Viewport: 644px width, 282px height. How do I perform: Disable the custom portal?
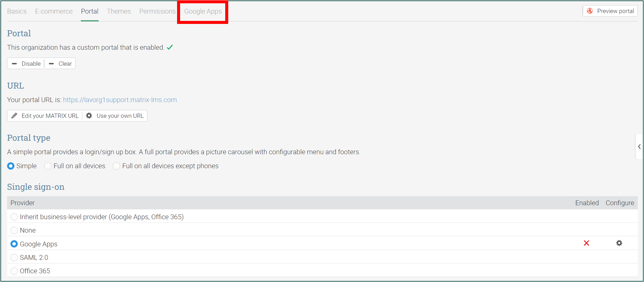click(x=26, y=64)
